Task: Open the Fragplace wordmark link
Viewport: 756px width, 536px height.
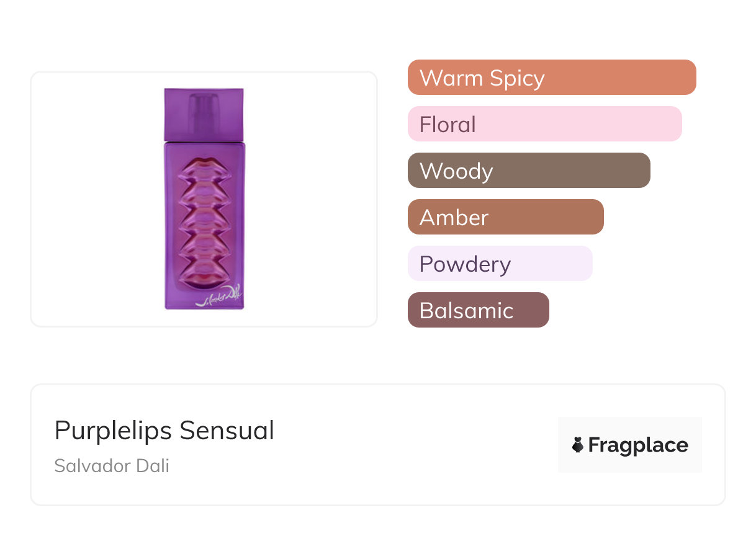Action: tap(638, 445)
